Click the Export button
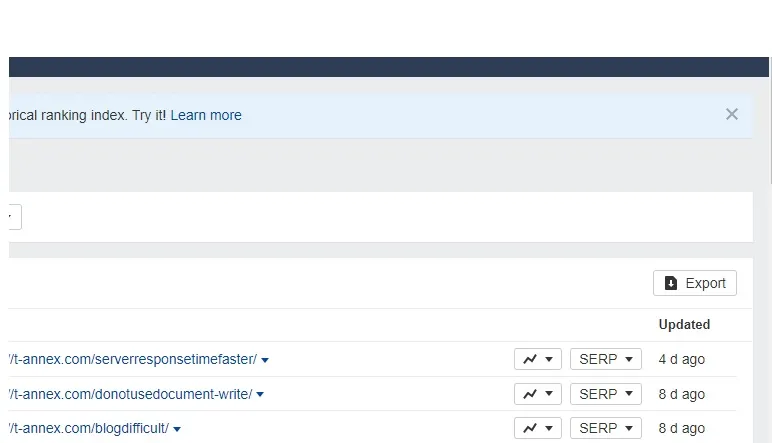 (x=695, y=283)
